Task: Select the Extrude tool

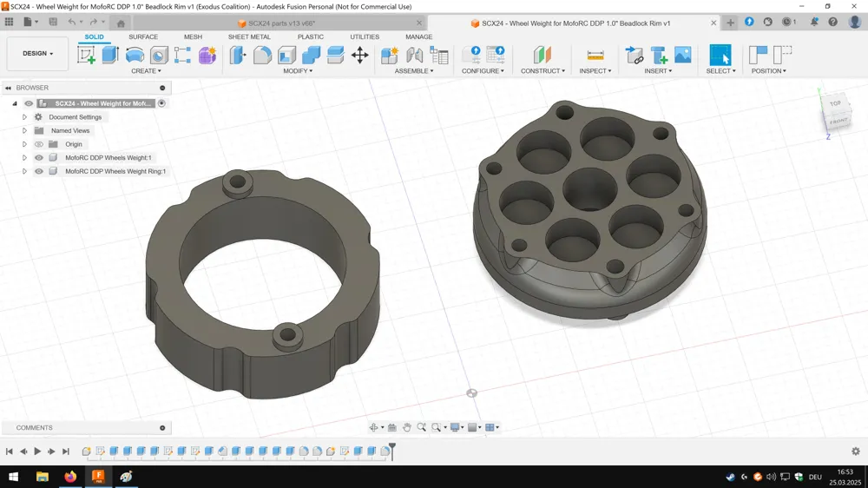Action: pos(110,55)
